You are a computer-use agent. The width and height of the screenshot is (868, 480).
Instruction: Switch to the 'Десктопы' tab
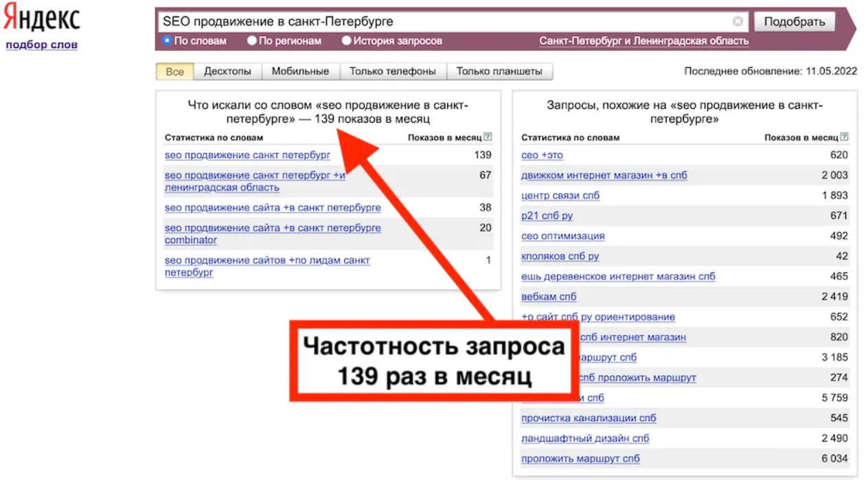tap(227, 71)
